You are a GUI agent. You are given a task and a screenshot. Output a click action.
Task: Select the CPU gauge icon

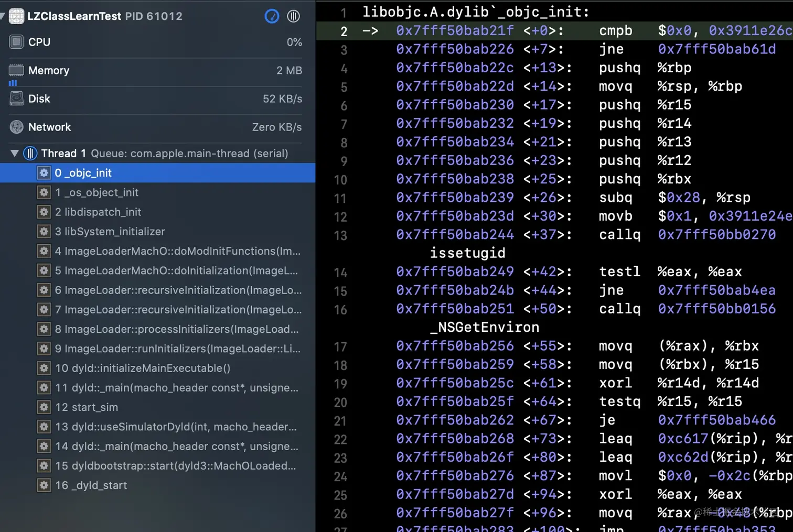(16, 42)
